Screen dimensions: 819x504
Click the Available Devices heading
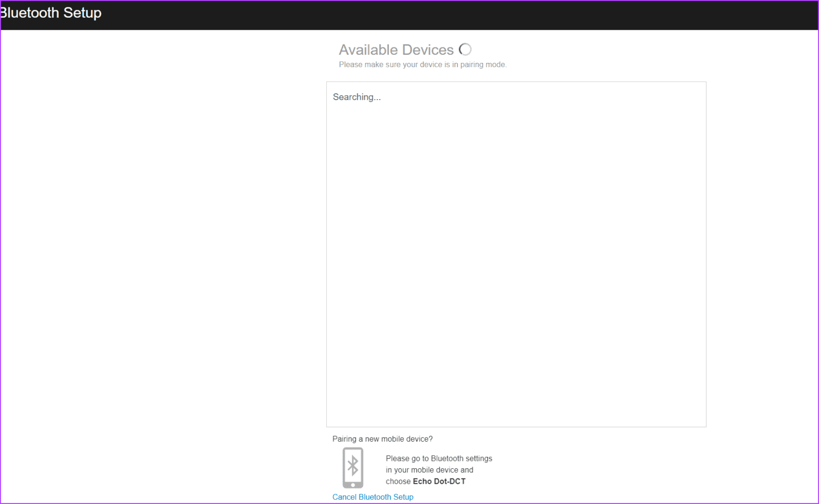click(x=397, y=50)
